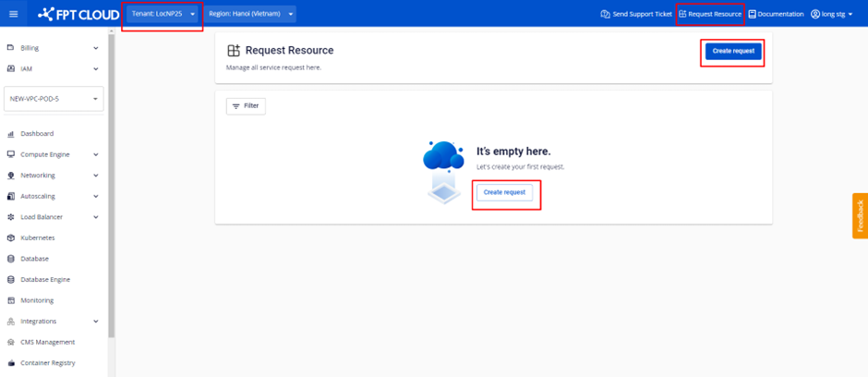The height and width of the screenshot is (377, 868).
Task: Click the Container Registry icon
Action: (11, 363)
